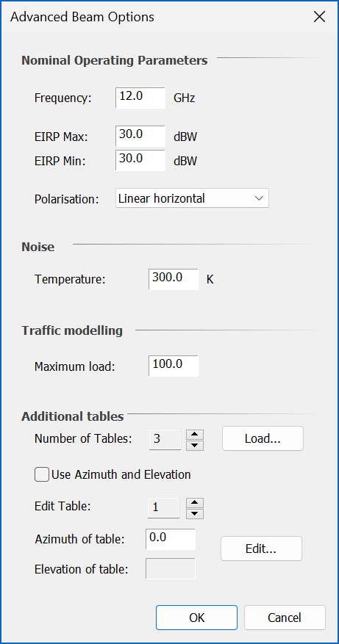This screenshot has width=339, height=644.
Task: Select the EIRP Min input field
Action: coord(140,160)
